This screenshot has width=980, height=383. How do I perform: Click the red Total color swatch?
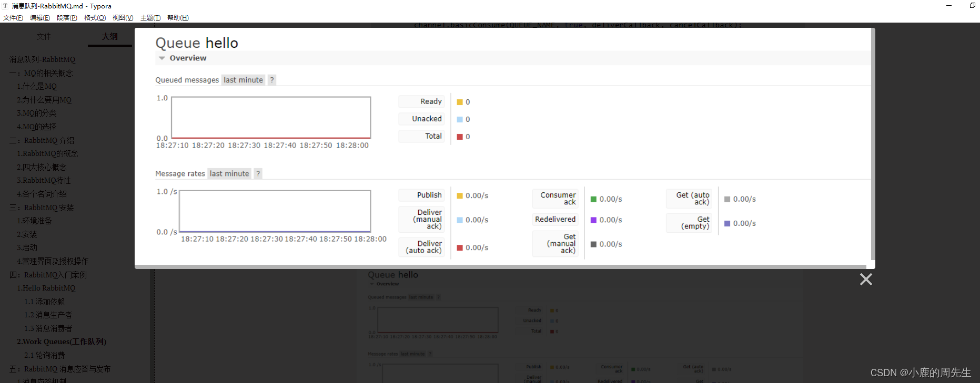(460, 137)
